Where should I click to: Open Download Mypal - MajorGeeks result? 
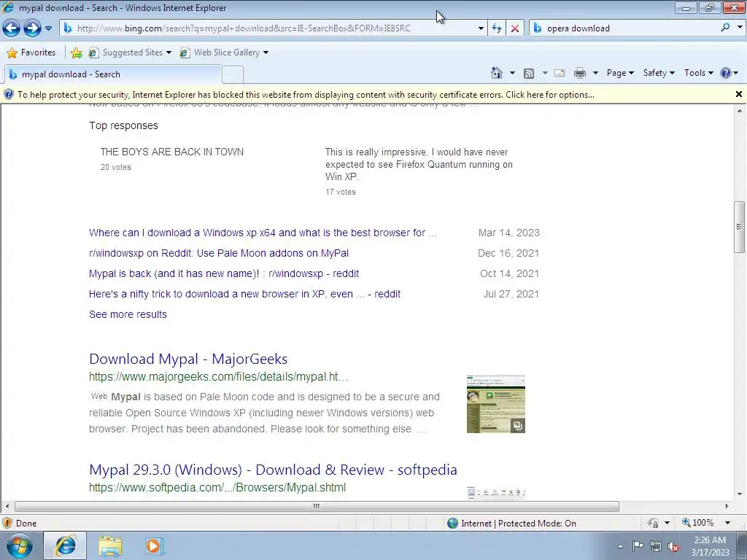(x=188, y=359)
